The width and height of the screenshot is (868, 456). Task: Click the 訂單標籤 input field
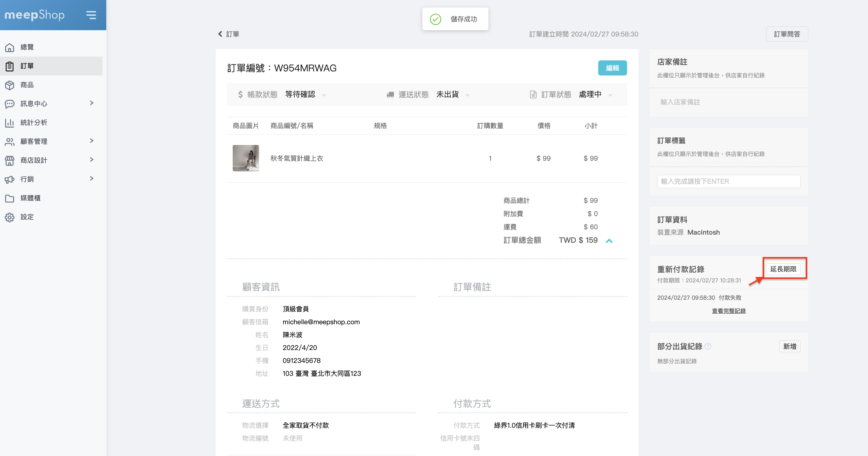pos(728,181)
